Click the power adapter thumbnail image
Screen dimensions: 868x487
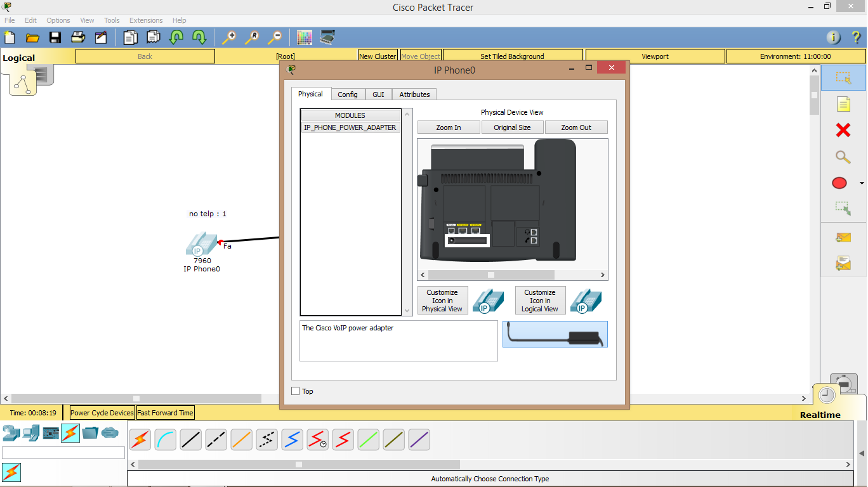(555, 334)
